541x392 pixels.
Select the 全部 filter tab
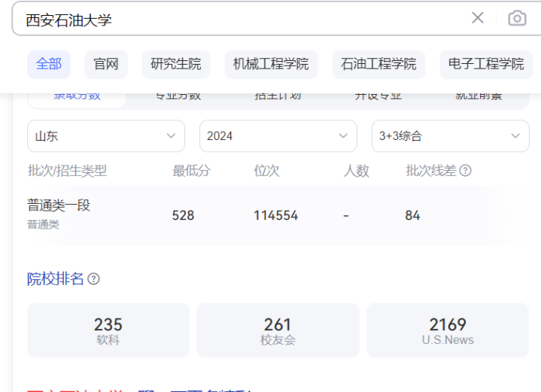click(x=49, y=64)
